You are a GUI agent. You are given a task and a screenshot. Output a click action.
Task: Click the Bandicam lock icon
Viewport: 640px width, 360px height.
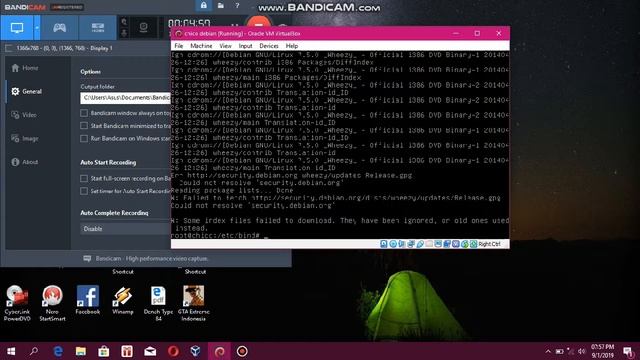coord(203,5)
